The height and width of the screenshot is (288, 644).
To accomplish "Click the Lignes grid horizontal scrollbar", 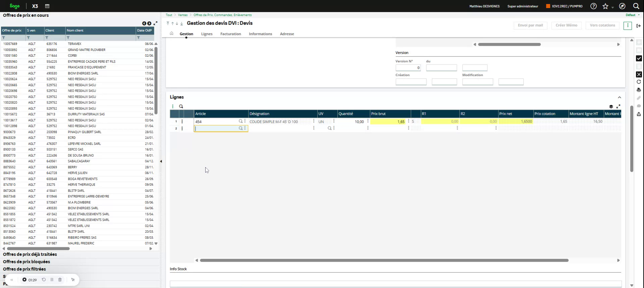I will click(x=384, y=260).
